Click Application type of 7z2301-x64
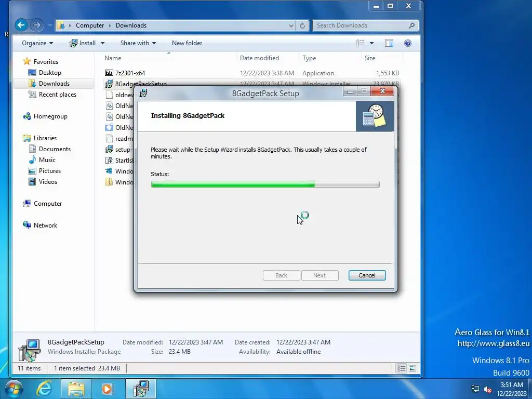532x399 pixels. (x=318, y=73)
